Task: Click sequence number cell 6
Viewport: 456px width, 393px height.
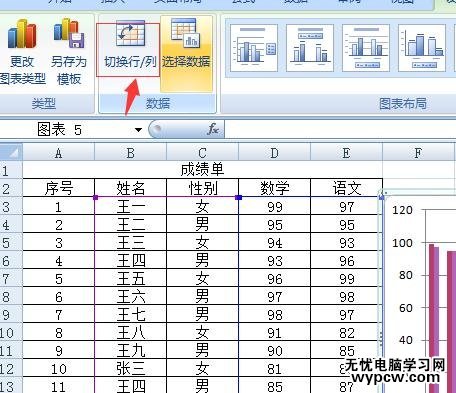Action: [x=58, y=296]
